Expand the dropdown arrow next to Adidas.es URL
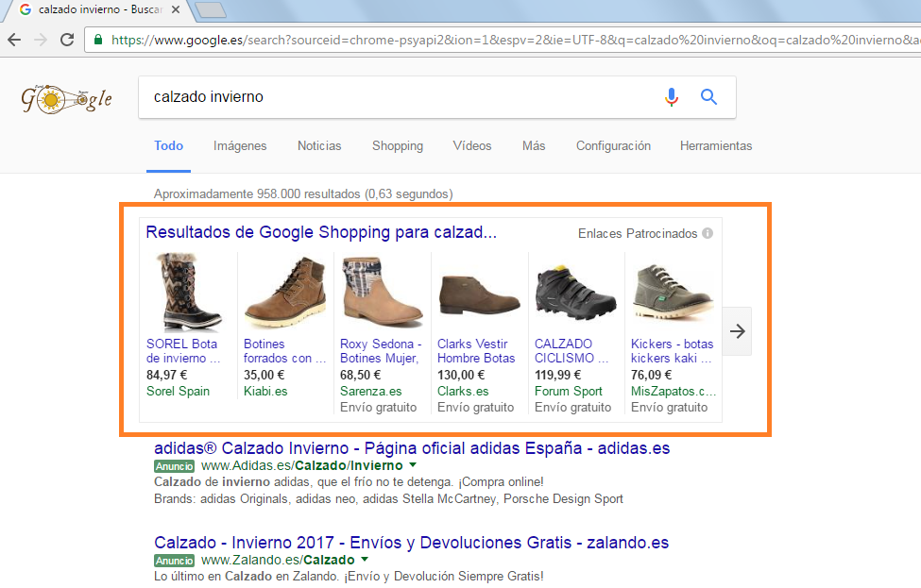Image resolution: width=921 pixels, height=588 pixels. pyautogui.click(x=413, y=464)
